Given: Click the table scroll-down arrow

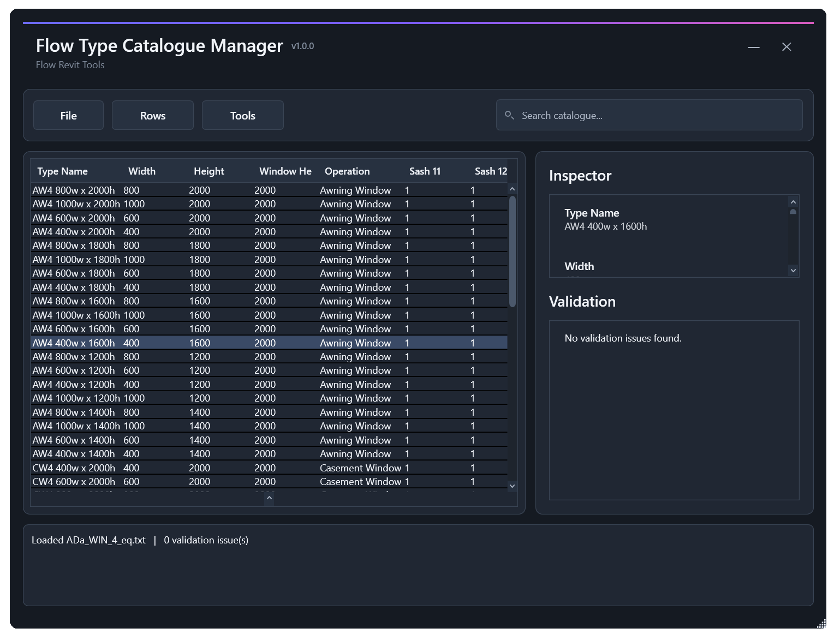Looking at the screenshot, I should click(x=512, y=486).
